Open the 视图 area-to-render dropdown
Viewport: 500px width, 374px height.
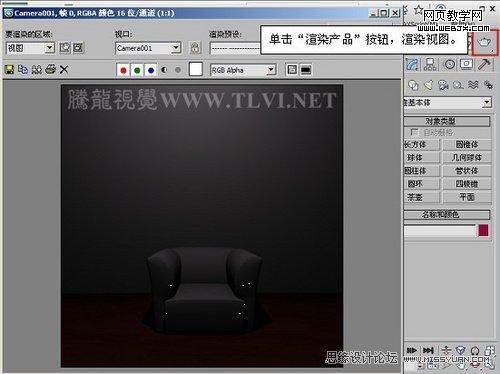[x=30, y=48]
